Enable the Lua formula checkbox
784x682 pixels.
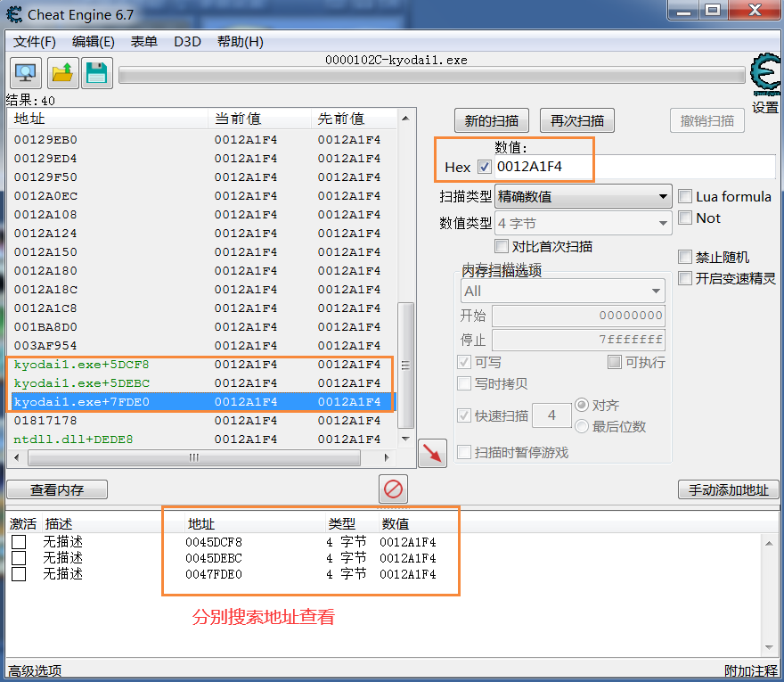[684, 196]
